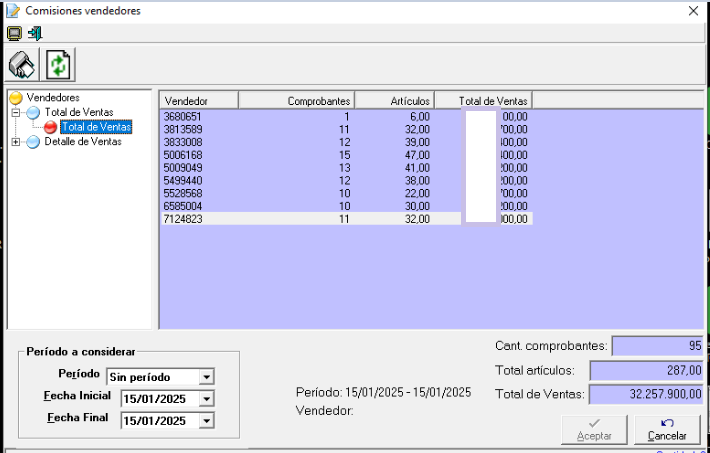Click the exit door icon
This screenshot has width=710, height=453.
coord(34,33)
